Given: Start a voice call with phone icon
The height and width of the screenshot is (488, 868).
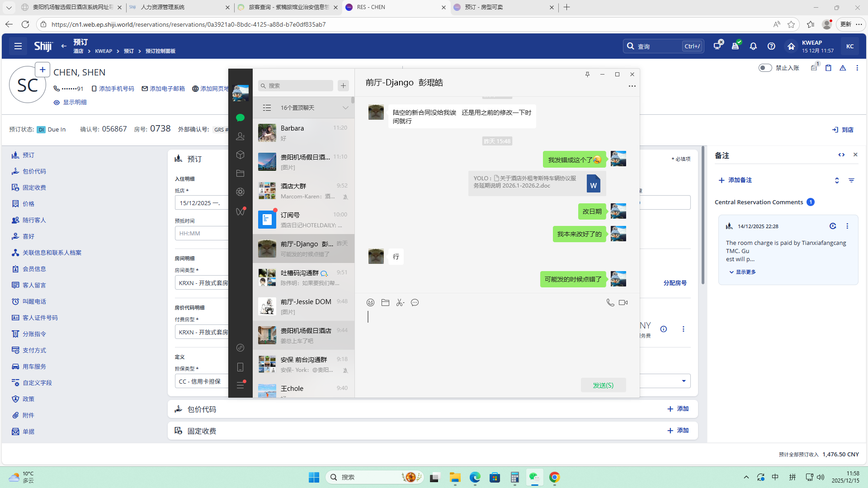Looking at the screenshot, I should click(x=610, y=303).
